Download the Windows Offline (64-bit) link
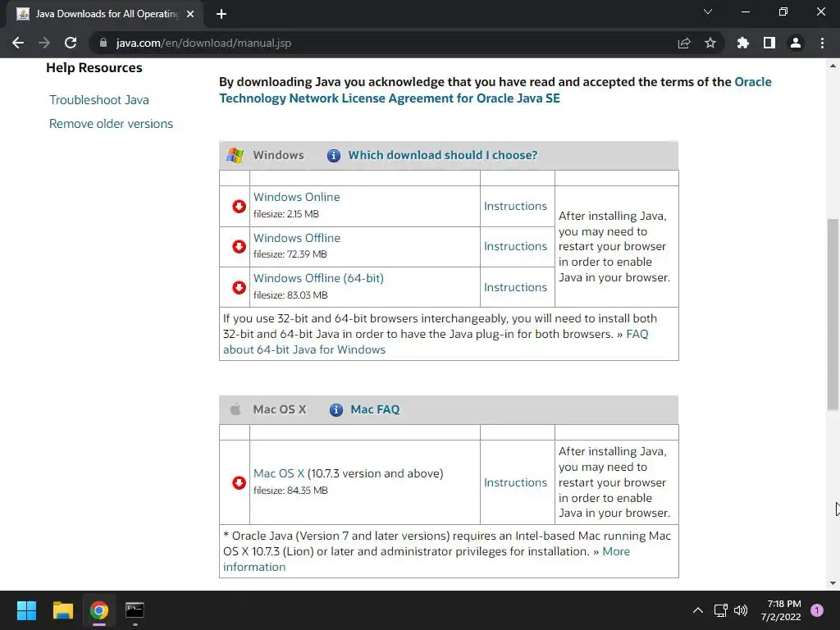The height and width of the screenshot is (630, 840). pos(318,279)
